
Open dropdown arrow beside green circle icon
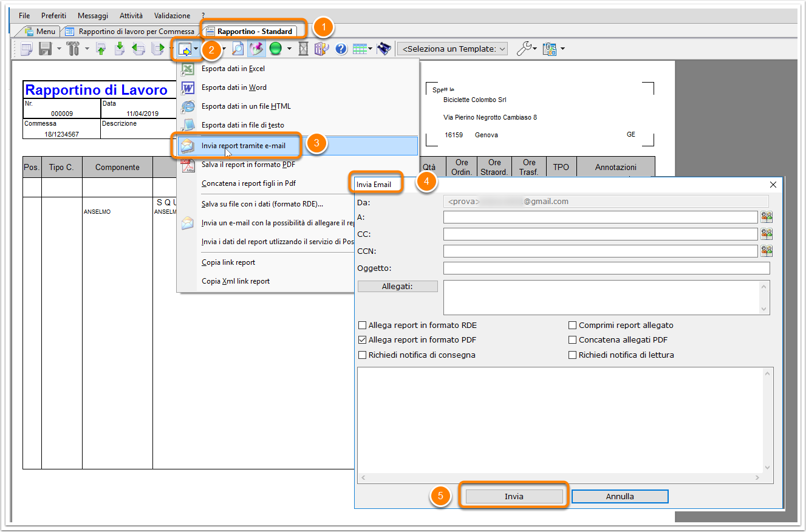pyautogui.click(x=289, y=49)
